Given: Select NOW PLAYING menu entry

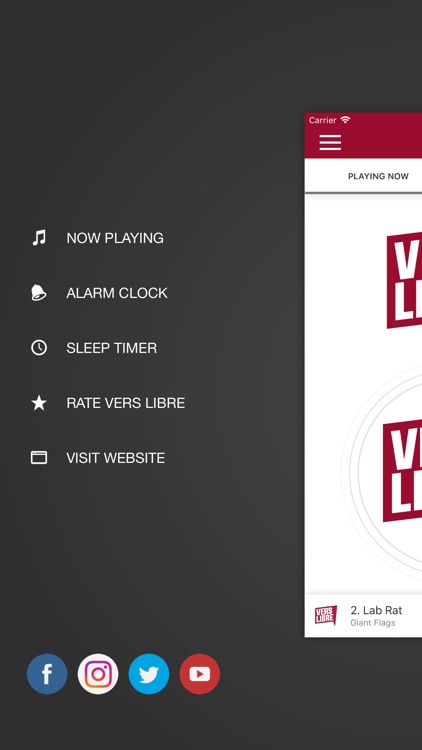Looking at the screenshot, I should (115, 238).
